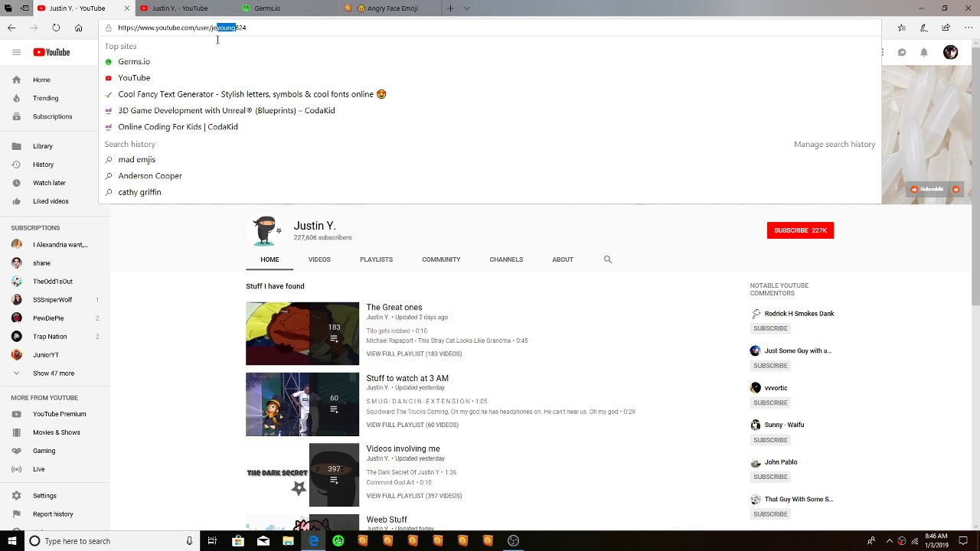
Task: Go back with browser back arrow
Action: 11,28
